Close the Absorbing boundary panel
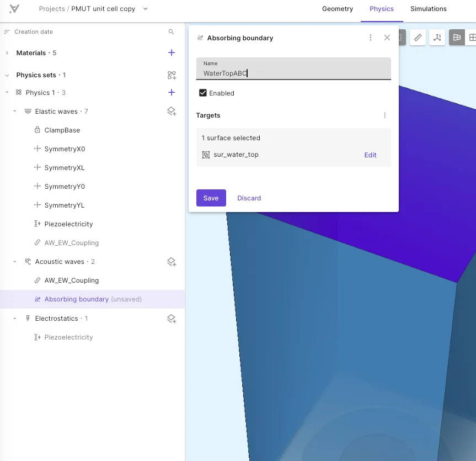476x461 pixels. (x=387, y=38)
